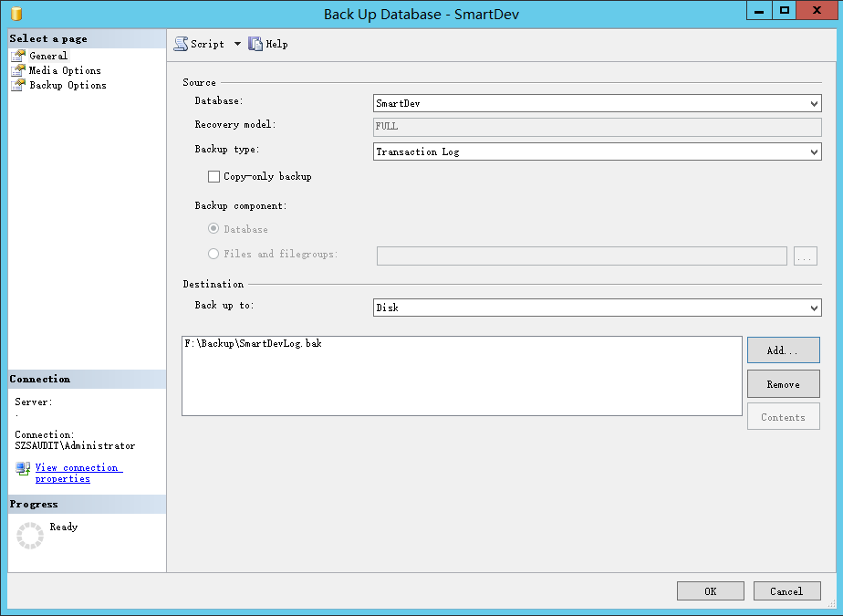843x616 pixels.
Task: Click the Help icon in toolbar
Action: point(255,44)
